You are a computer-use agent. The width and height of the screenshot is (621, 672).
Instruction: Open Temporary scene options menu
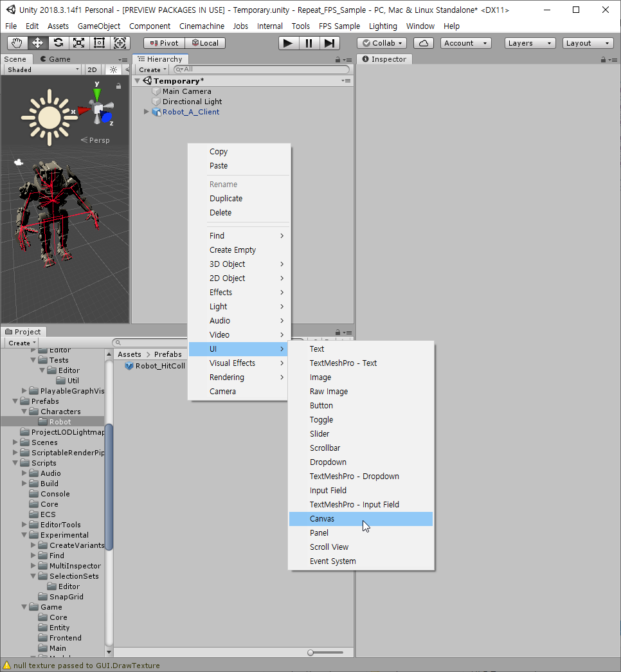(346, 80)
